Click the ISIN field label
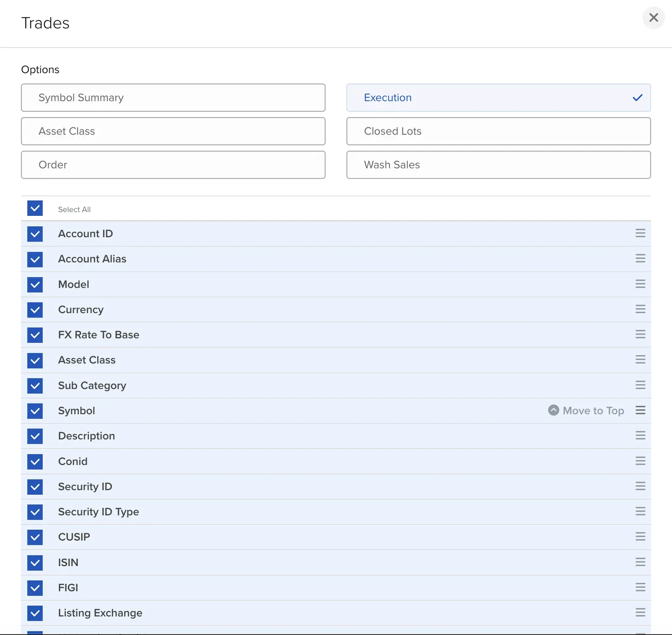This screenshot has height=635, width=672. coord(68,562)
